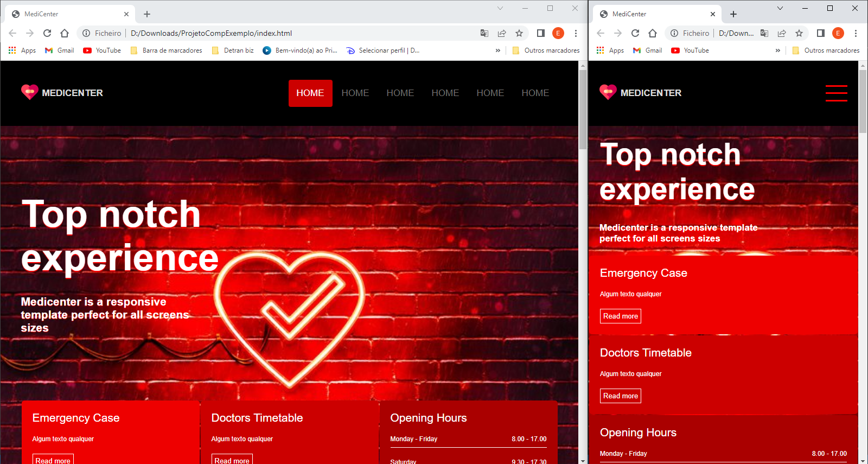Share this page from the left window
This screenshot has width=868, height=464.
(502, 33)
